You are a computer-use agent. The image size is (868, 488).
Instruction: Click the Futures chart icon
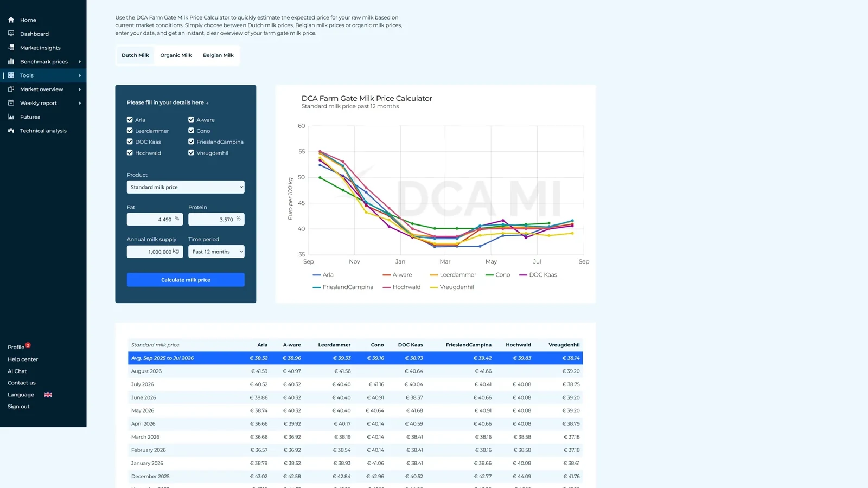(x=11, y=117)
